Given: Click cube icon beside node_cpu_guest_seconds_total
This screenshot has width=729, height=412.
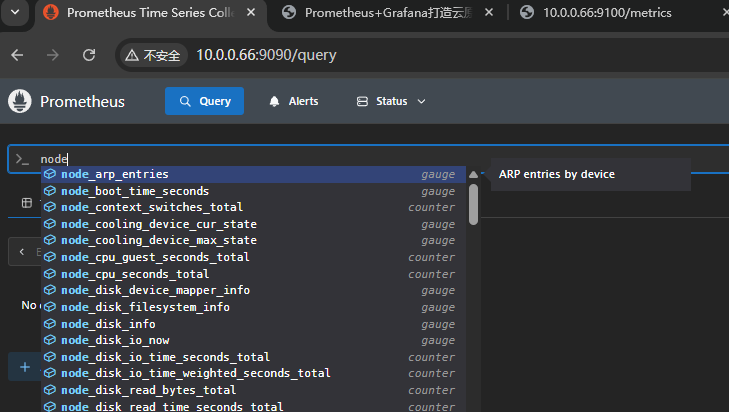Looking at the screenshot, I should pos(50,257).
